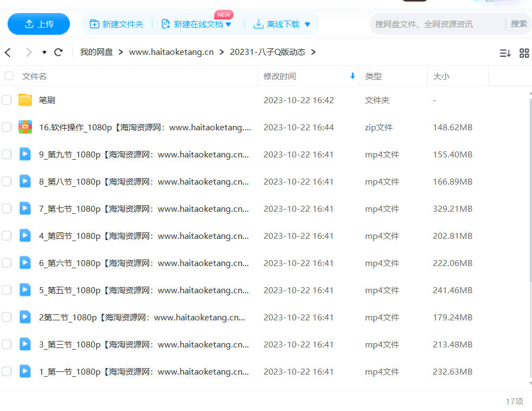Go back with the left arrow

(x=8, y=52)
